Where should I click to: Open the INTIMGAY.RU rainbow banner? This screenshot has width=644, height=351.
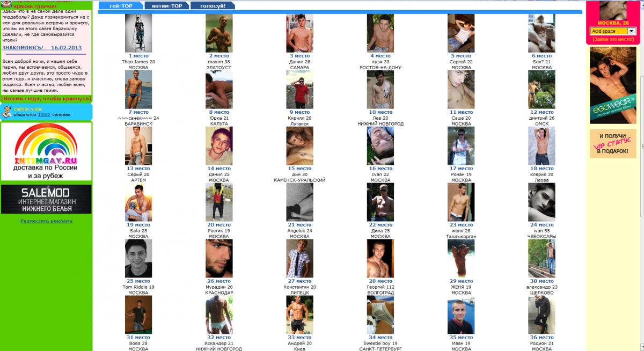point(46,151)
